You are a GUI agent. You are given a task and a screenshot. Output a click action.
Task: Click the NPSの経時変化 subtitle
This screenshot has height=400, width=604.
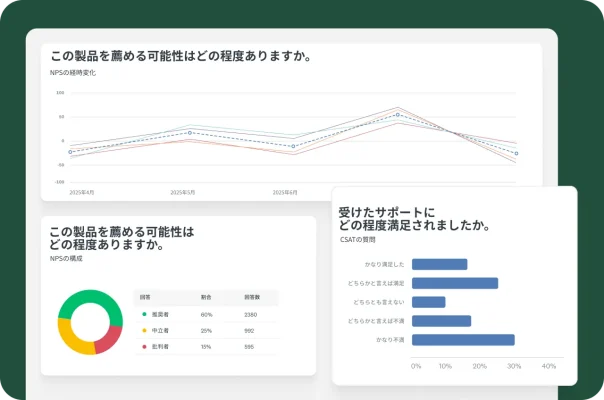[x=73, y=72]
